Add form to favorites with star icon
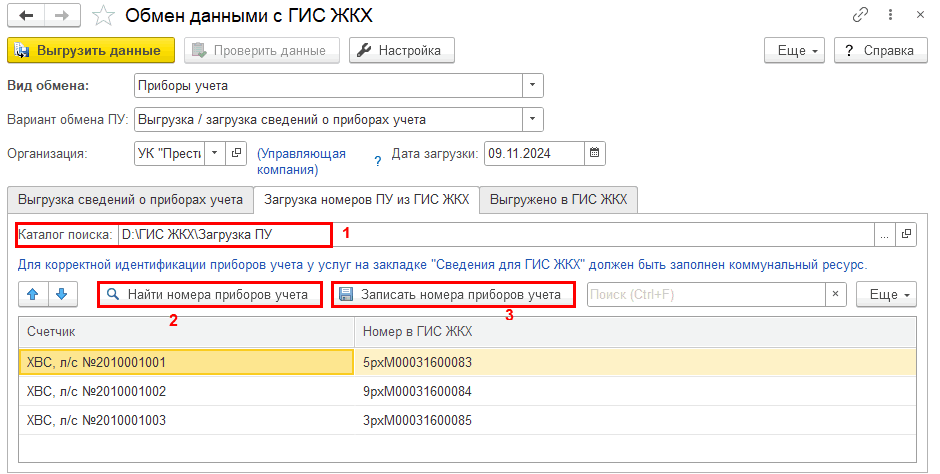Screen dimensions: 940x474 [x=102, y=15]
